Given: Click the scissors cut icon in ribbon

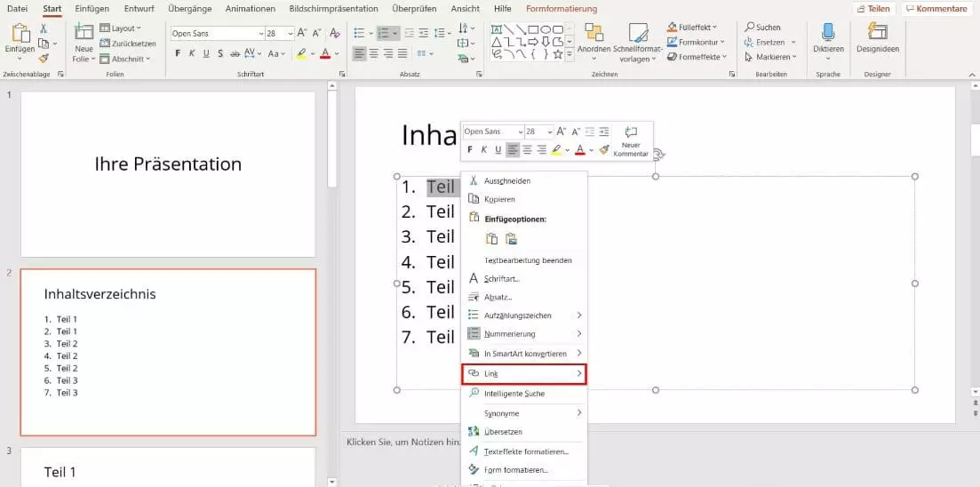Looking at the screenshot, I should pos(44,28).
